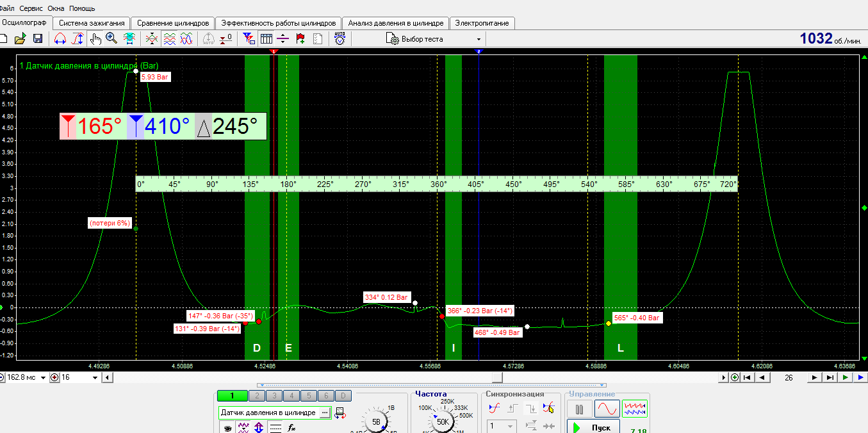This screenshot has width=868, height=433.
Task: Open the checklist report icon
Action: pos(317,38)
